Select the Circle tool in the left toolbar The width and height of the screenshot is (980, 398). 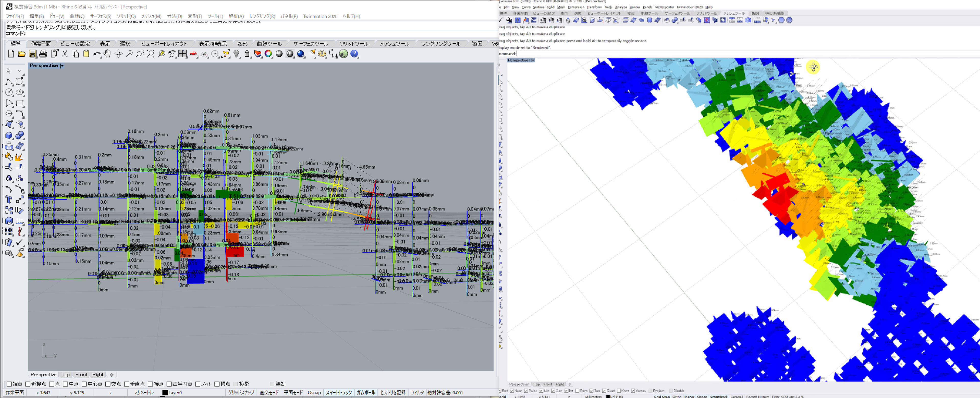pyautogui.click(x=9, y=92)
